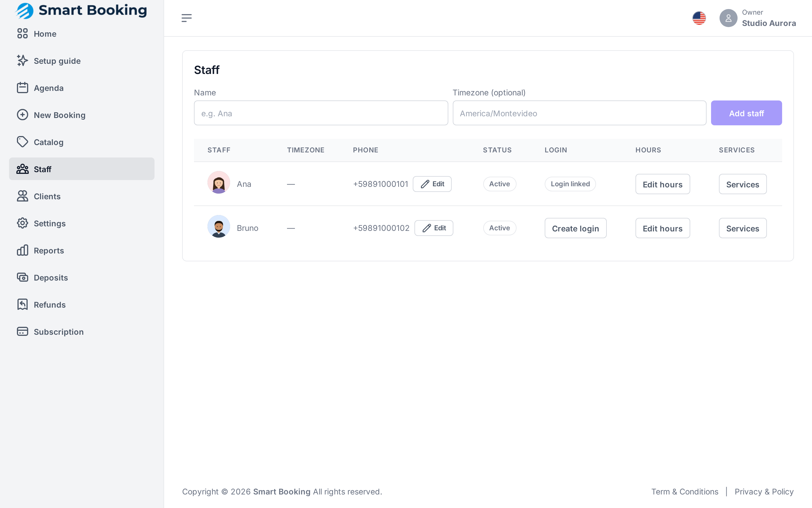Click the Catalog tag icon
This screenshot has width=812, height=508.
pyautogui.click(x=23, y=142)
